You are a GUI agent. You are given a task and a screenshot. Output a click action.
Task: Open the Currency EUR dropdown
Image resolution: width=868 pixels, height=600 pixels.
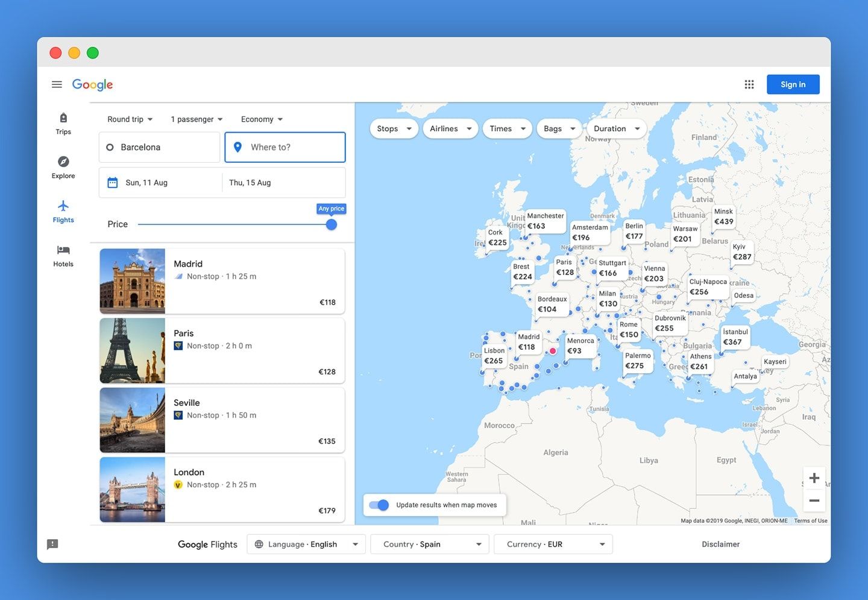click(553, 544)
